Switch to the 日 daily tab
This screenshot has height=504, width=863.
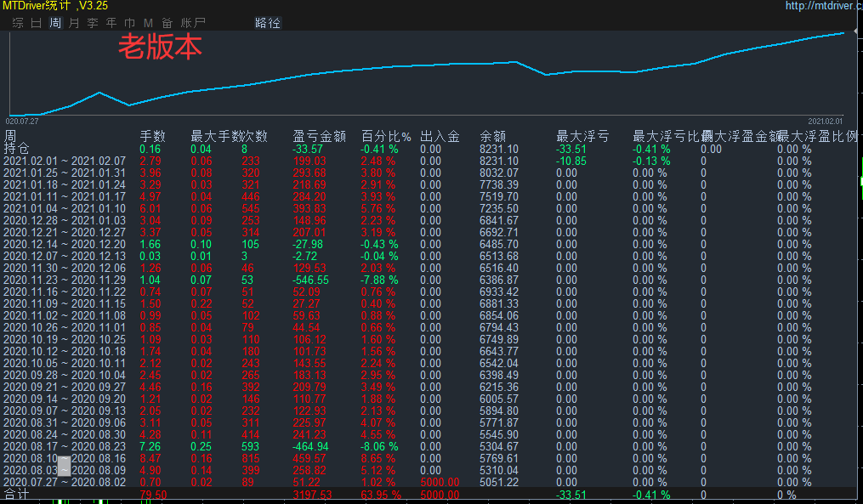[x=37, y=23]
